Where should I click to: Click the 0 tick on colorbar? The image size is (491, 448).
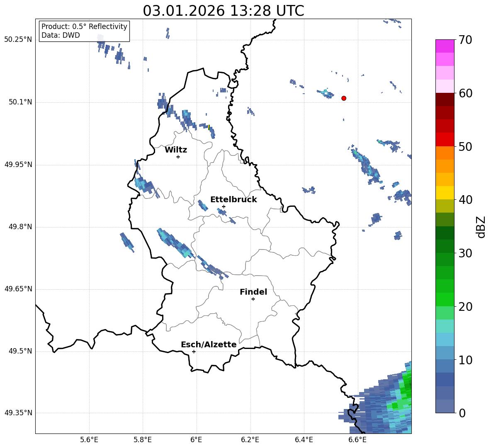coord(462,413)
